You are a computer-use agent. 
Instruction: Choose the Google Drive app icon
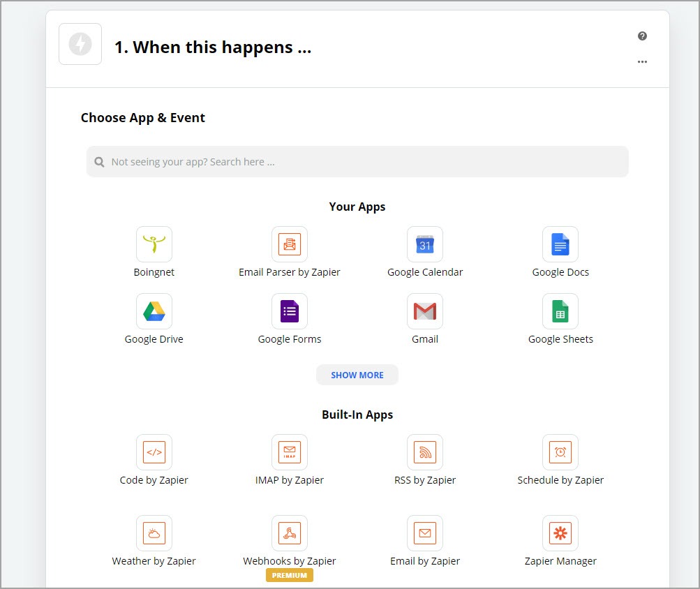point(154,311)
